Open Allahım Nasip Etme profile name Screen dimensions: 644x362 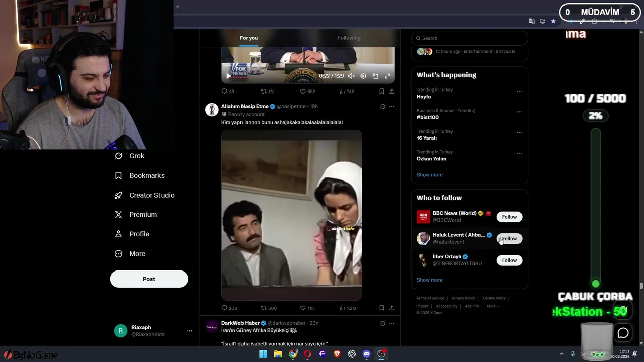click(245, 107)
